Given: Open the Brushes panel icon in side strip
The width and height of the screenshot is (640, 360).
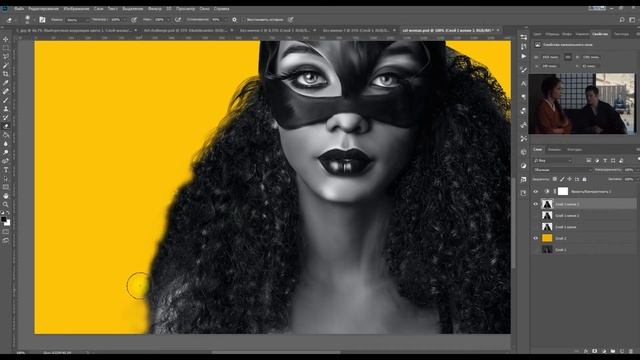Looking at the screenshot, I should [x=524, y=70].
